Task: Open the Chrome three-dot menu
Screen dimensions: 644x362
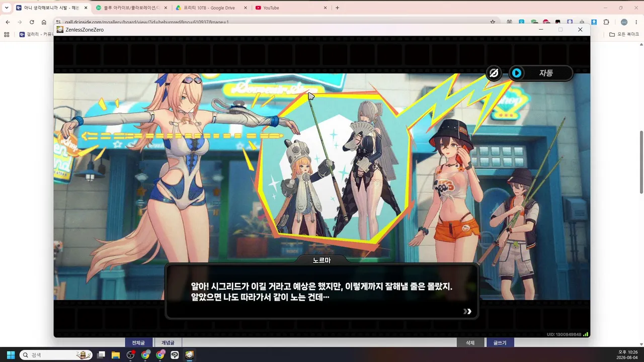Action: (636, 22)
